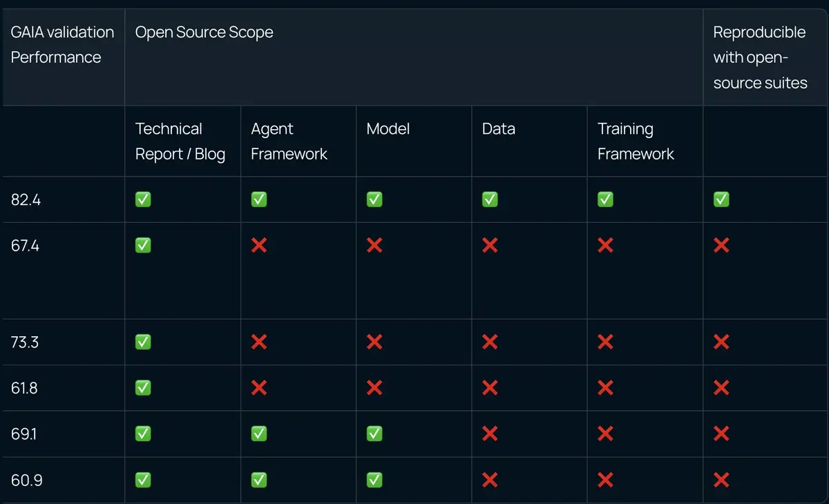Click the 'Data' column header
This screenshot has width=829, height=504.
coord(498,129)
